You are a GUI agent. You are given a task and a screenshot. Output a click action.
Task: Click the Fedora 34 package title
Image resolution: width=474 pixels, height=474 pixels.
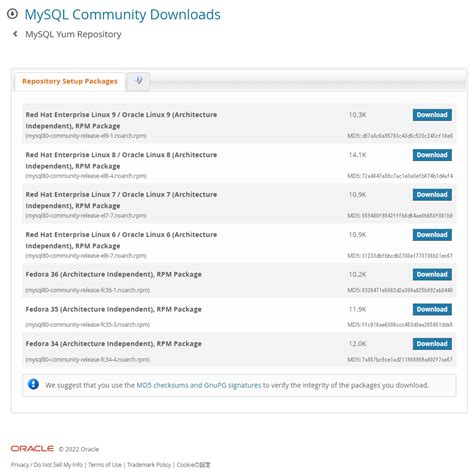[x=113, y=344]
